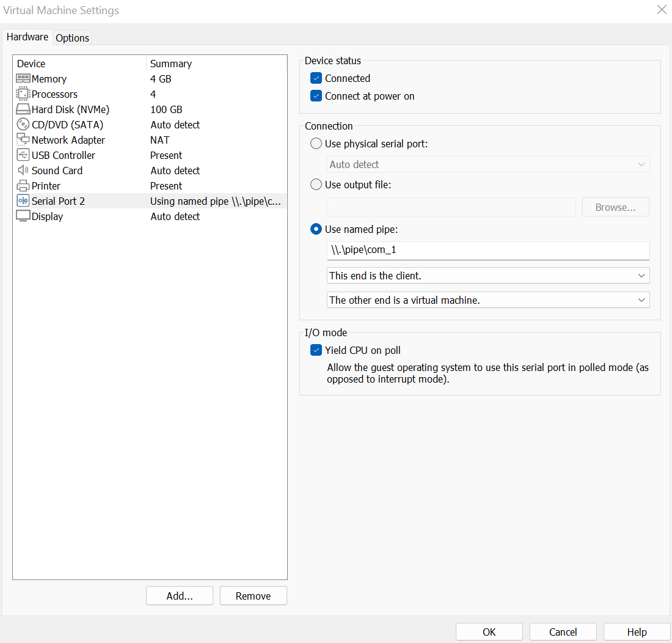Select the Memory device icon
This screenshot has width=672, height=643.
(22, 78)
